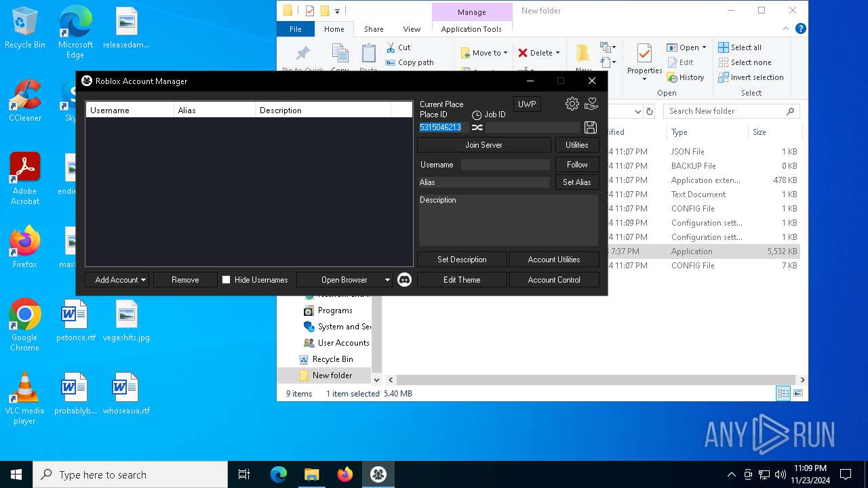
Task: Open the Move to dropdown
Action: (484, 53)
